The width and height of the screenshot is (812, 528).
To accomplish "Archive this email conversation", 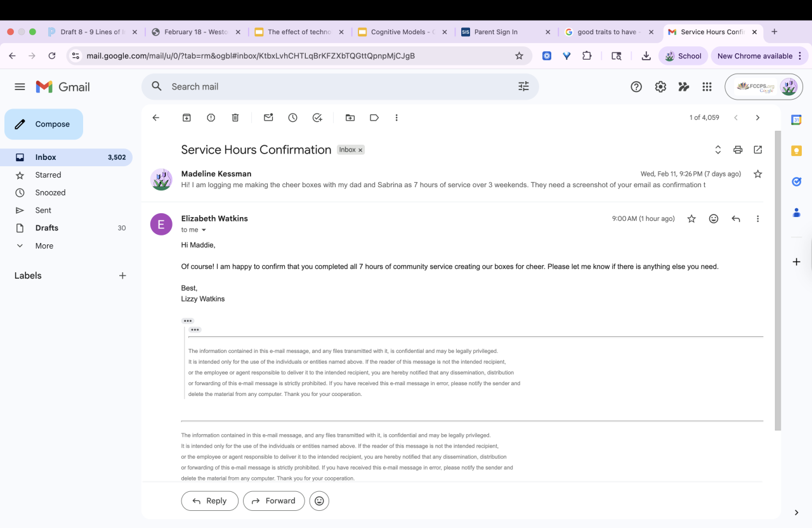I will (187, 117).
